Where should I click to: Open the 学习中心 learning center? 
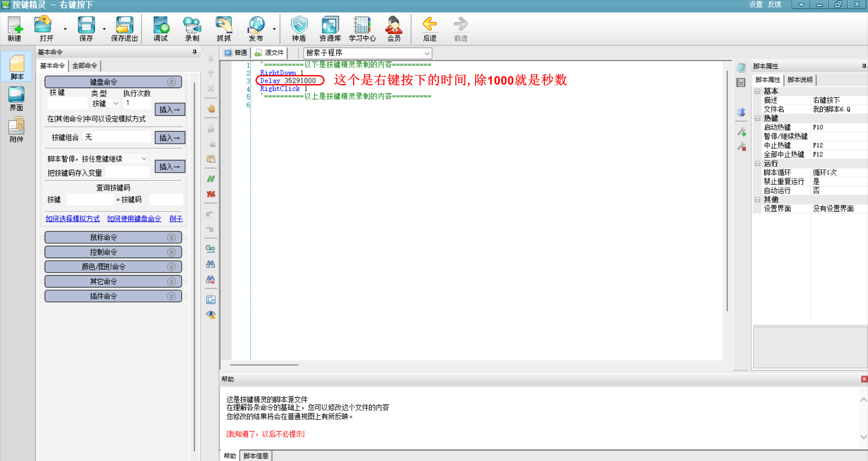(362, 29)
